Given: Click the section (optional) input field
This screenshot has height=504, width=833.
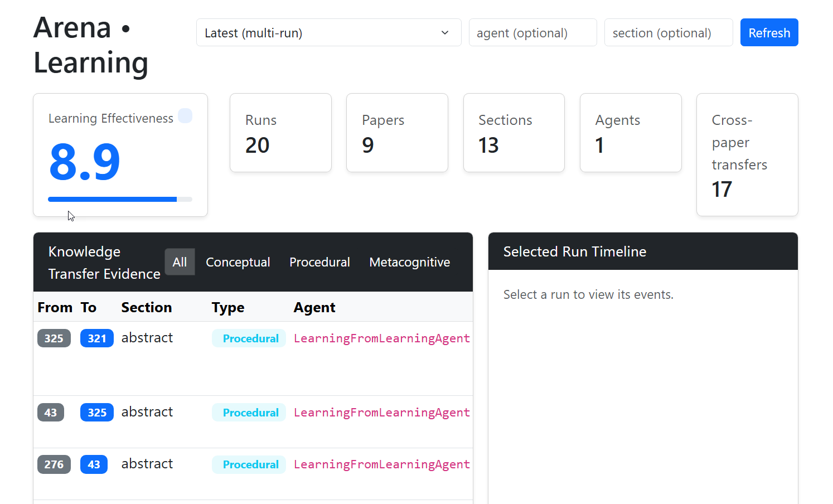Looking at the screenshot, I should click(668, 33).
